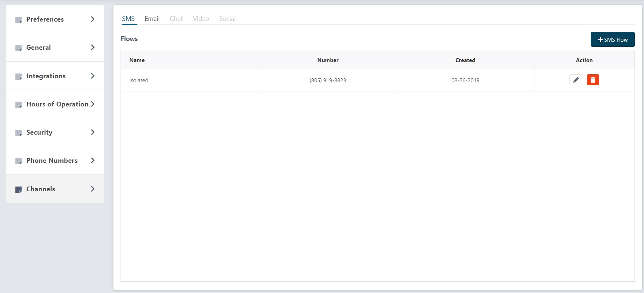Viewport: 644px width, 293px height.
Task: Click the 08-26-2019 created date
Action: (x=465, y=80)
